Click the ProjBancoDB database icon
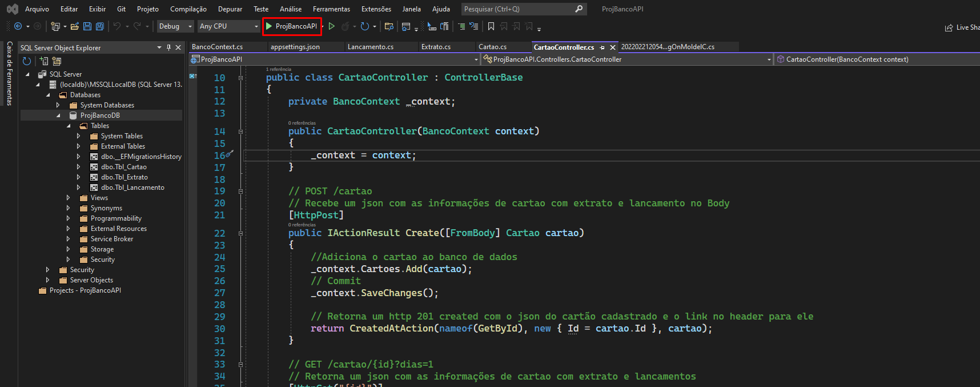Viewport: 980px width, 387px height. [x=73, y=115]
